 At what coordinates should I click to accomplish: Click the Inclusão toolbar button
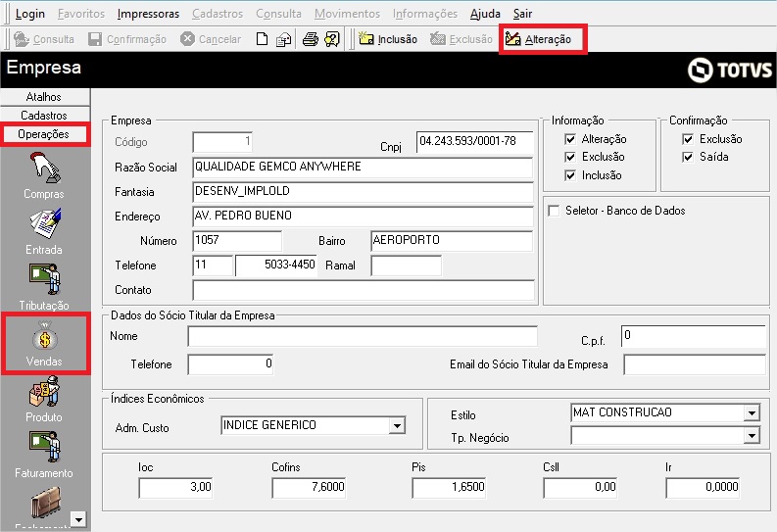388,39
